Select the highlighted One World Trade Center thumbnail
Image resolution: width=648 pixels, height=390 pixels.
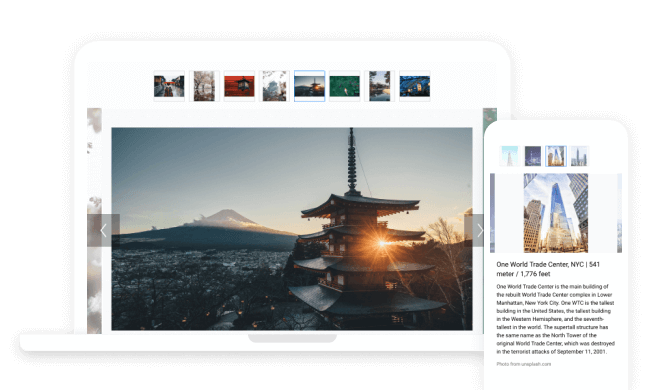pos(556,156)
